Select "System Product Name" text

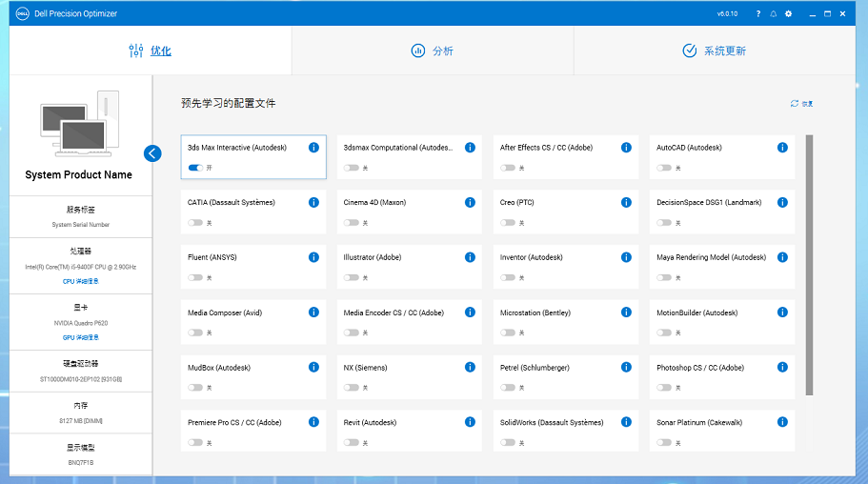pyautogui.click(x=79, y=175)
